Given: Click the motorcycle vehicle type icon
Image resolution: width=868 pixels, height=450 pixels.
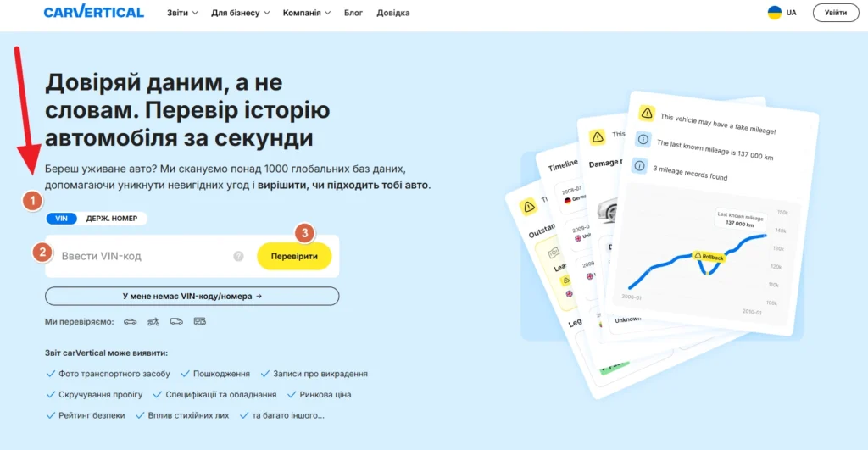Looking at the screenshot, I should pos(153,321).
